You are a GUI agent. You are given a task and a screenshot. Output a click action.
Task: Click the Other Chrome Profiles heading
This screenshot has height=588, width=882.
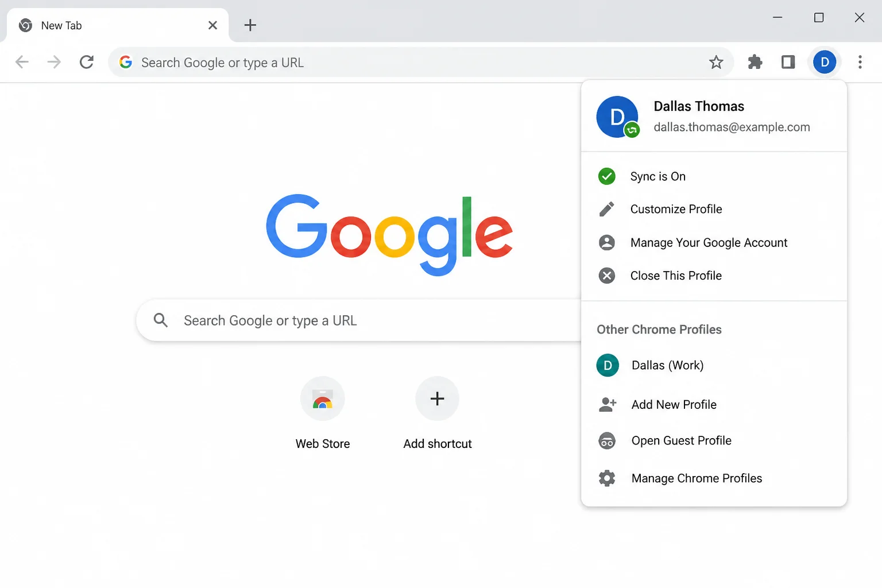coord(659,330)
